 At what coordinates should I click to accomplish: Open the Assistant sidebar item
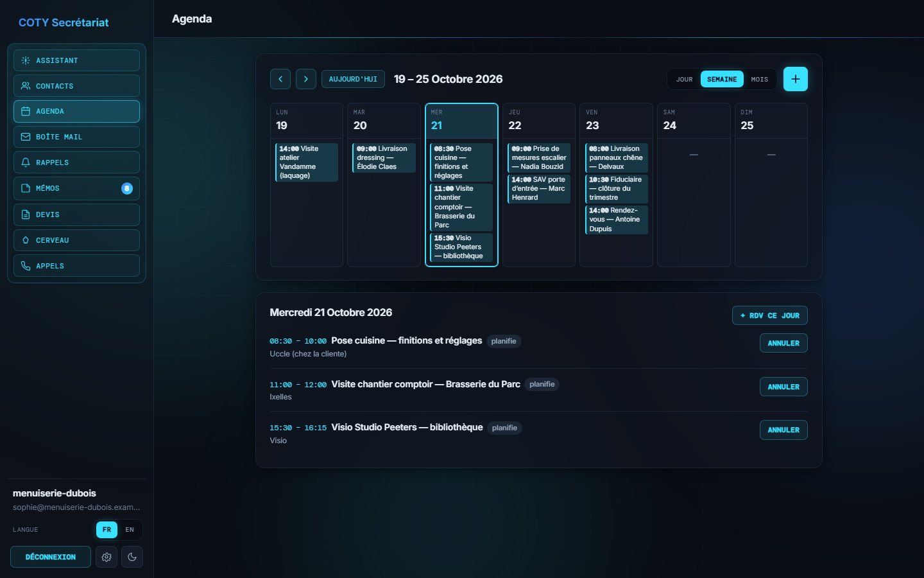(x=76, y=60)
